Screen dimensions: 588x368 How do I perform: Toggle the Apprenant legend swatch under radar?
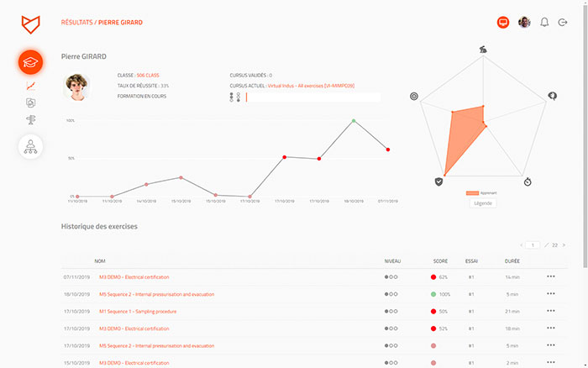(472, 192)
